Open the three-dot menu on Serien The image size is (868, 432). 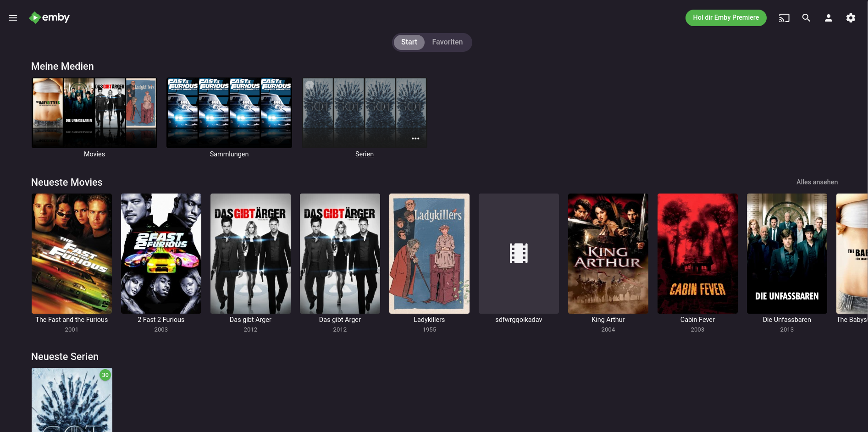pyautogui.click(x=415, y=138)
